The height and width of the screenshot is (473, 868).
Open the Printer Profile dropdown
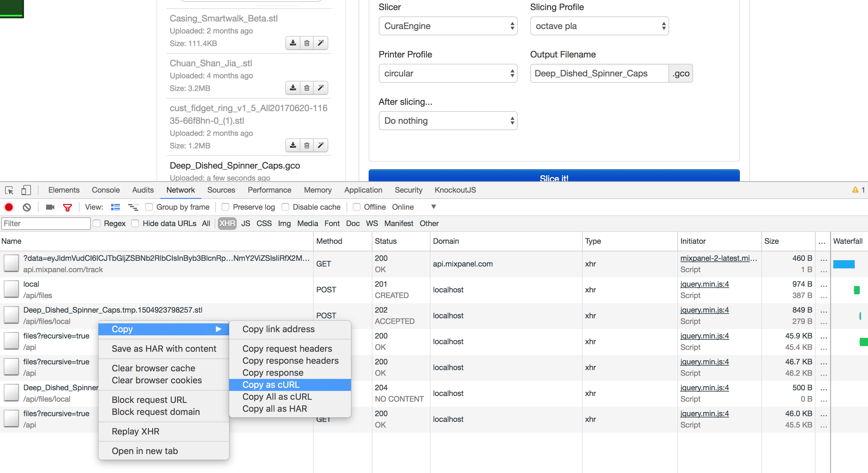click(x=448, y=73)
